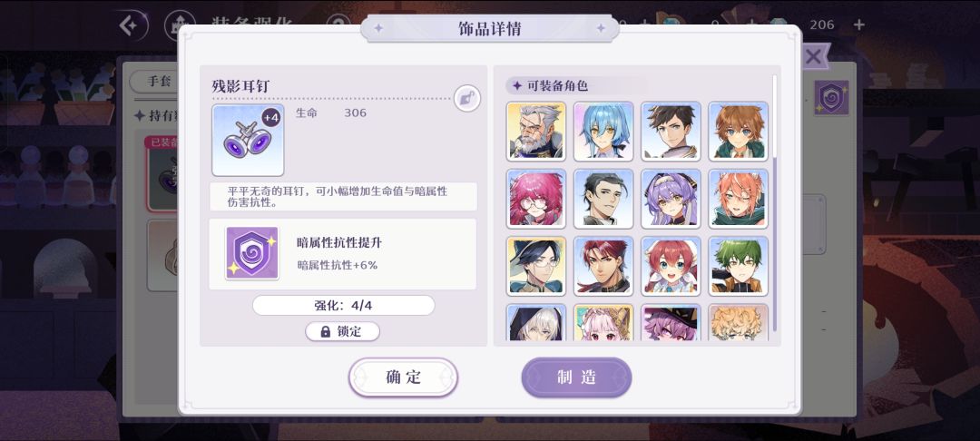Select the gray-bearded old man character portrait
Viewport: 980px width, 441px height.
536,132
